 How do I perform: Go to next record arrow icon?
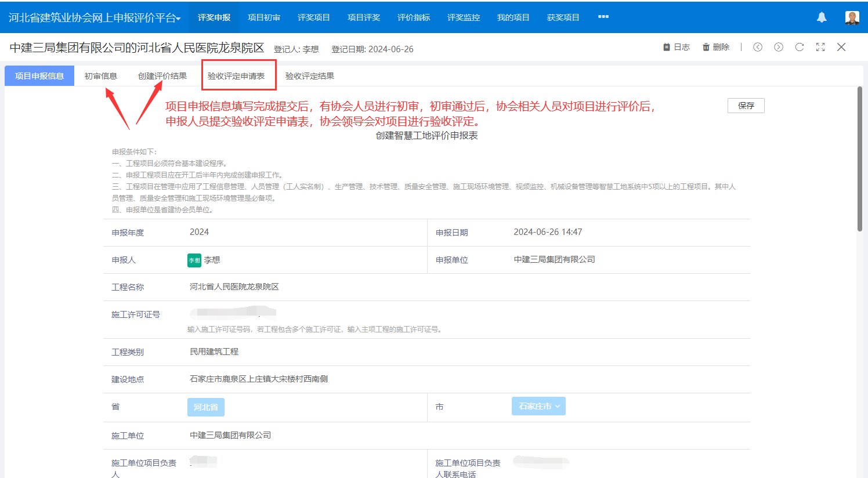[x=779, y=47]
